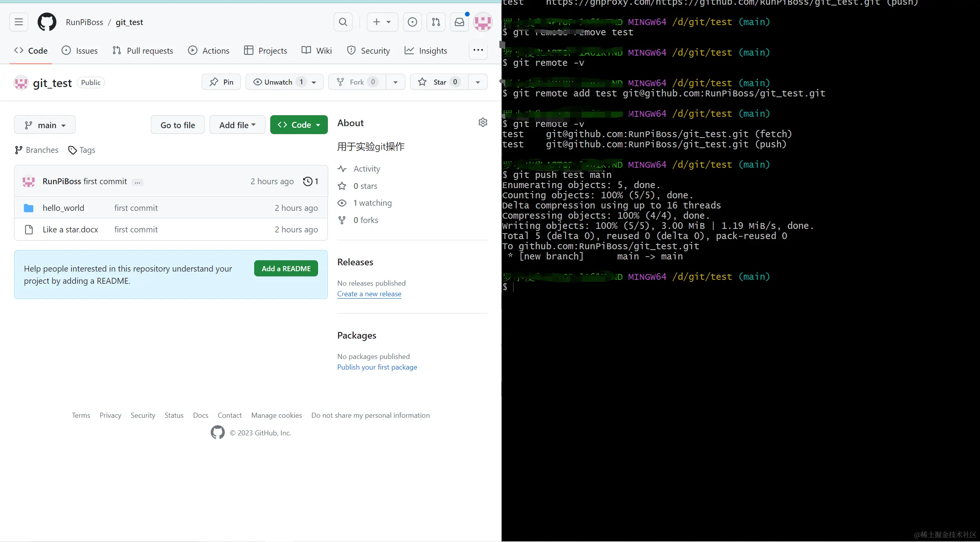
Task: Open the search magnifier icon
Action: point(343,22)
